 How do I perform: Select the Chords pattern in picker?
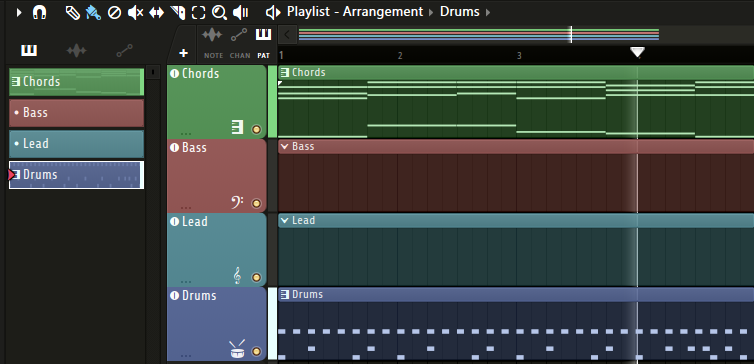click(x=76, y=82)
